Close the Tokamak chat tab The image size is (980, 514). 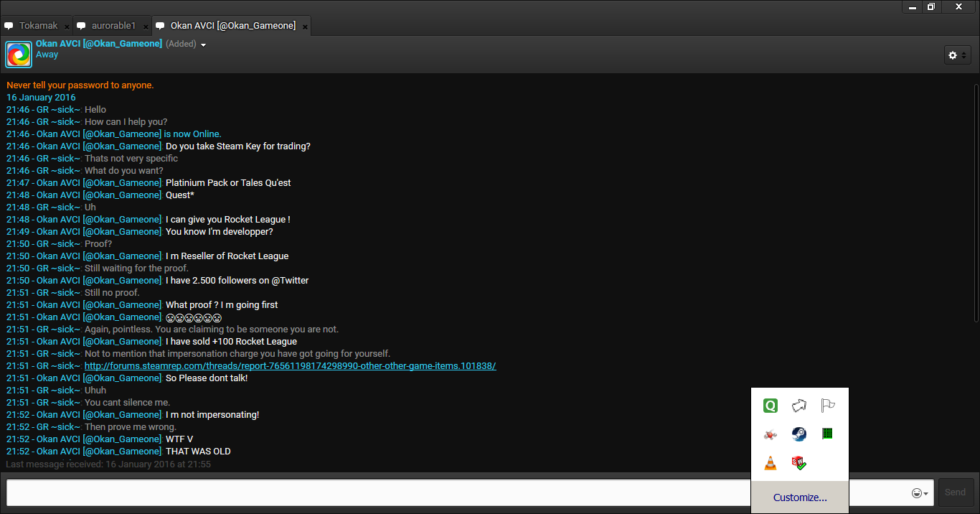[x=67, y=27]
